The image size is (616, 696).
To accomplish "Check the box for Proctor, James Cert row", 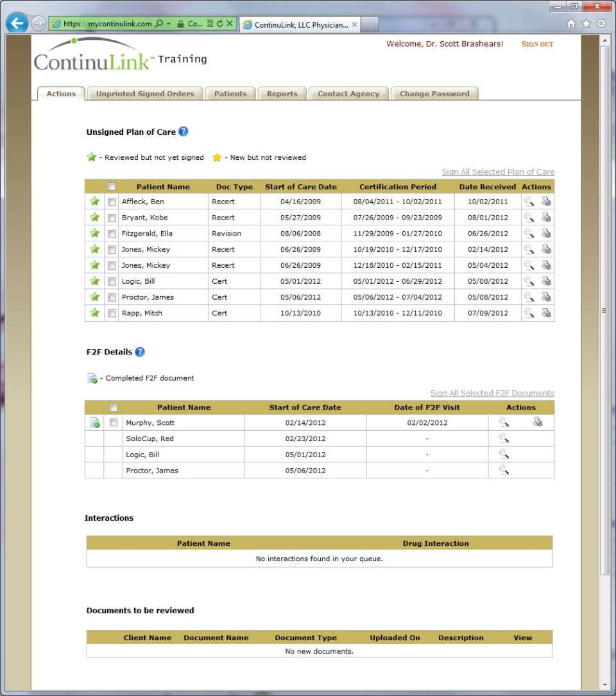I will coord(112,297).
